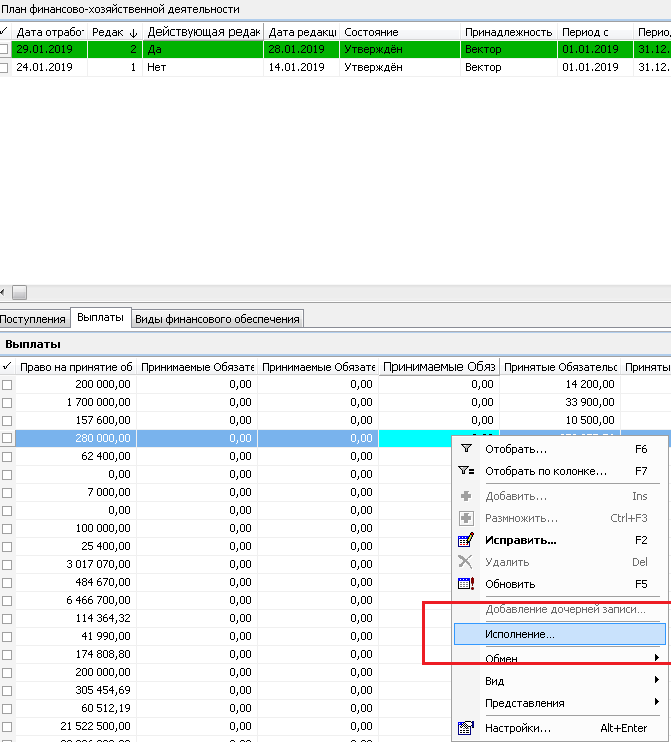Click the column filter icon for Отобрать по колонке
The height and width of the screenshot is (742, 671).
(x=465, y=471)
